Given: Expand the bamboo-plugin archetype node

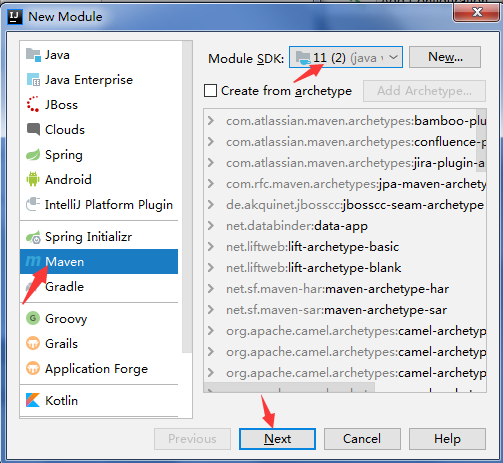Looking at the screenshot, I should click(210, 120).
